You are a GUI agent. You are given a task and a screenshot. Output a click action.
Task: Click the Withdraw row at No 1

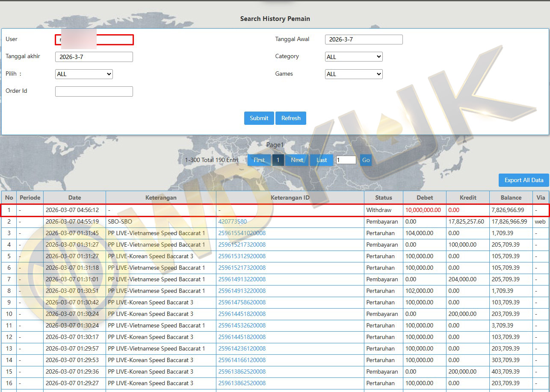click(x=275, y=210)
